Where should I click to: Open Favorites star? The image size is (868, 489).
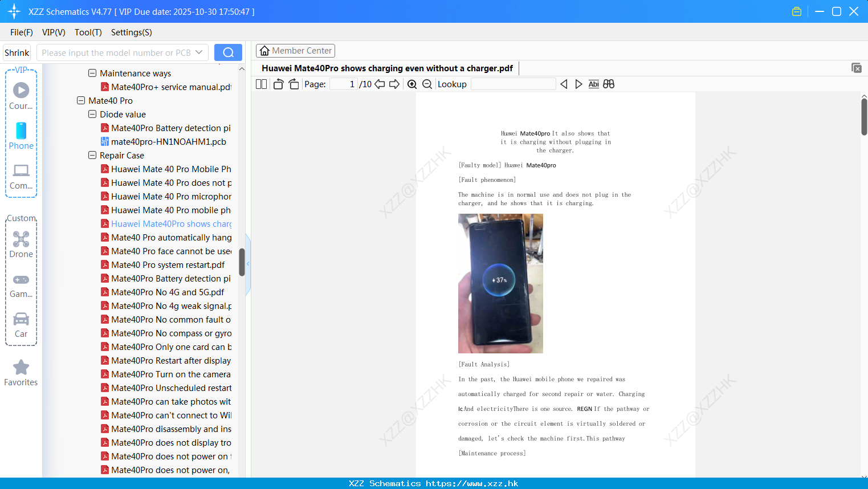point(21,373)
